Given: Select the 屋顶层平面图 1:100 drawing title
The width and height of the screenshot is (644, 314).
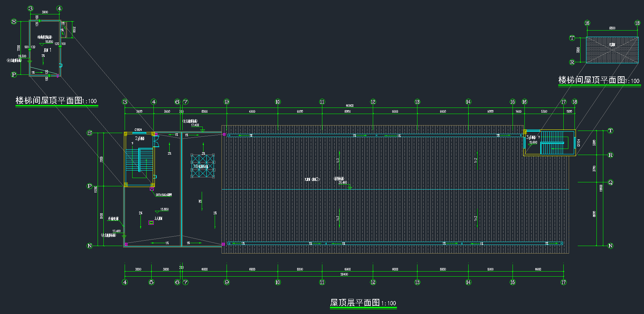Looking at the screenshot, I should pos(363,303).
